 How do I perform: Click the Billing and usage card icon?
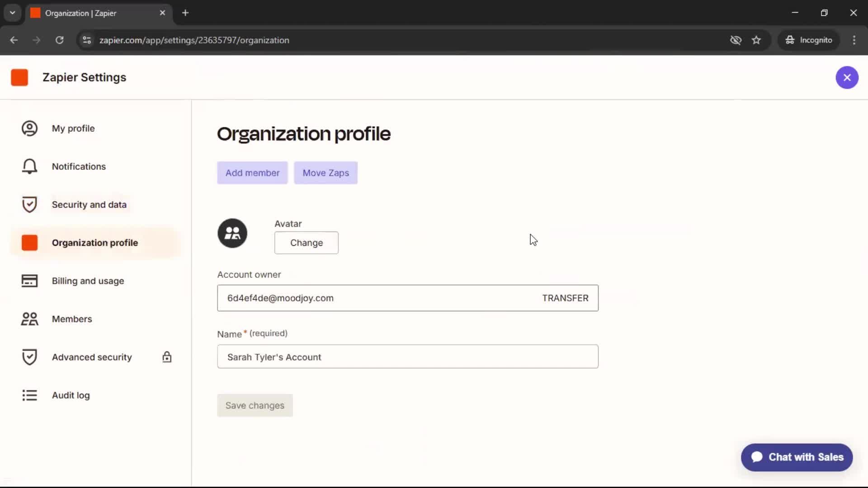(x=29, y=281)
